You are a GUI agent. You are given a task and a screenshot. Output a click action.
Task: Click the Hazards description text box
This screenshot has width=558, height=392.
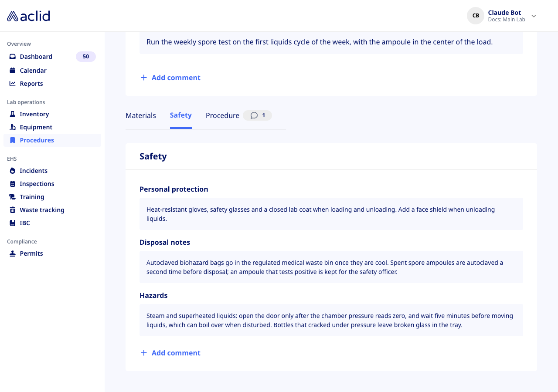point(331,320)
